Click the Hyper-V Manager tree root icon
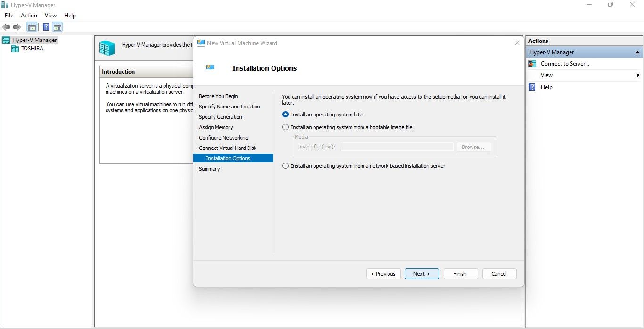The image size is (644, 329). (x=6, y=40)
